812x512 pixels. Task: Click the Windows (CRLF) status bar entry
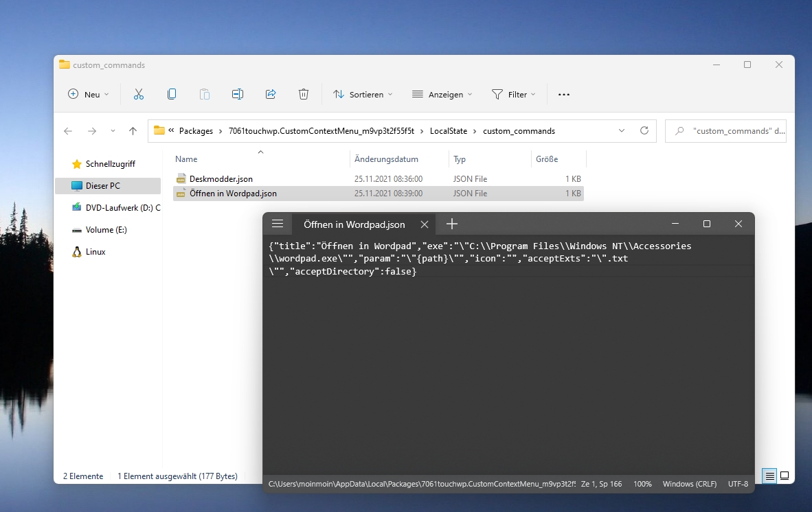[689, 484]
